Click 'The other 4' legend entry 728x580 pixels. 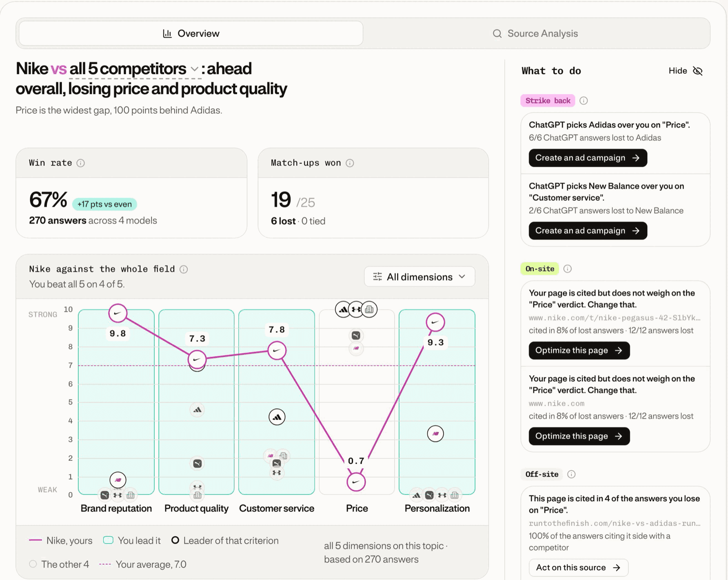pyautogui.click(x=59, y=565)
